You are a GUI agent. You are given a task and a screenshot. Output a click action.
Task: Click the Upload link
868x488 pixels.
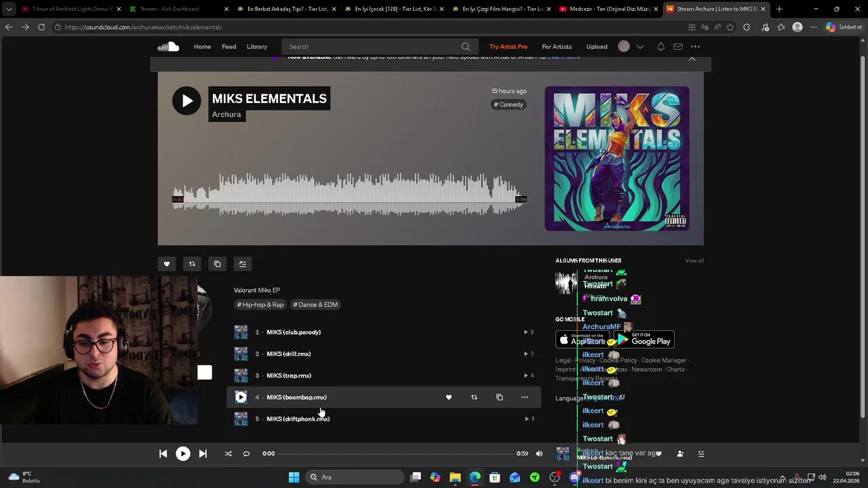pos(597,47)
